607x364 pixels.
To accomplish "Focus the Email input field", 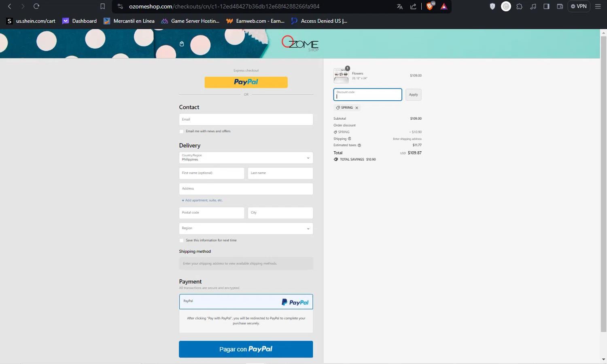I will [x=246, y=119].
